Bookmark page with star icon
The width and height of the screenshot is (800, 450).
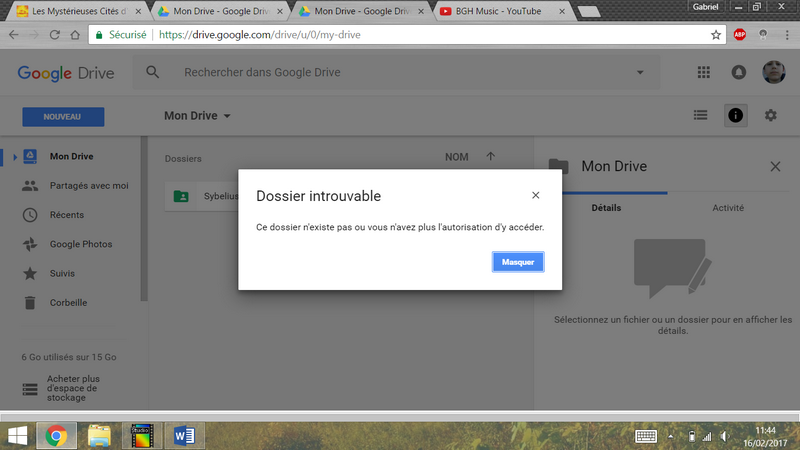(x=716, y=34)
